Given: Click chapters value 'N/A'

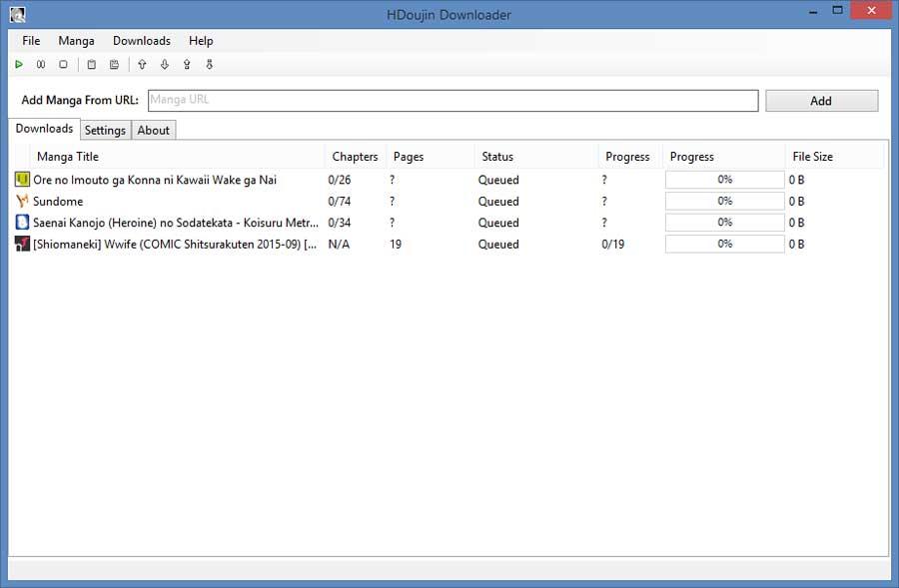Looking at the screenshot, I should pos(339,245).
